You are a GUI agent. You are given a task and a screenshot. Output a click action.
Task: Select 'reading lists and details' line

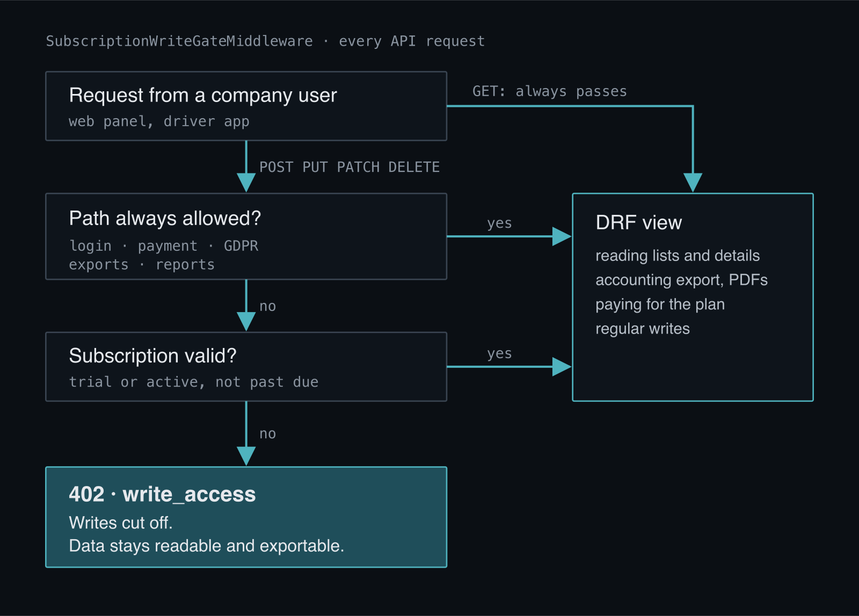click(x=678, y=256)
